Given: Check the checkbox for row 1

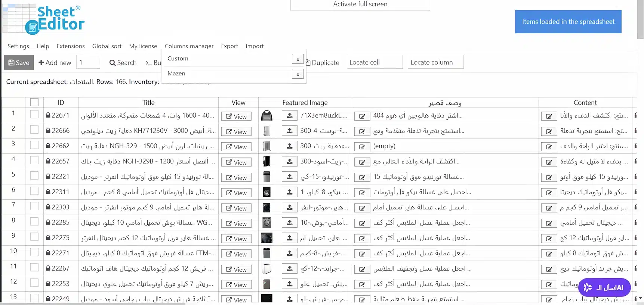Looking at the screenshot, I should click(x=34, y=115).
